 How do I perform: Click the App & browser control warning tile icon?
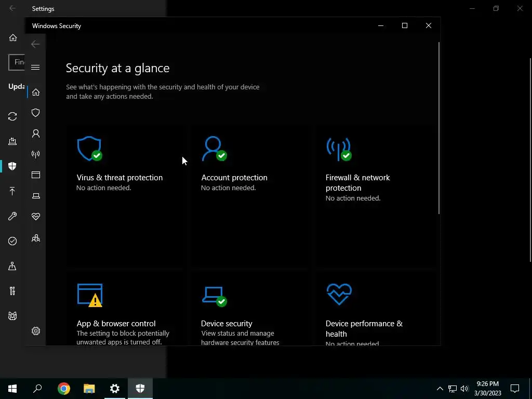(89, 295)
